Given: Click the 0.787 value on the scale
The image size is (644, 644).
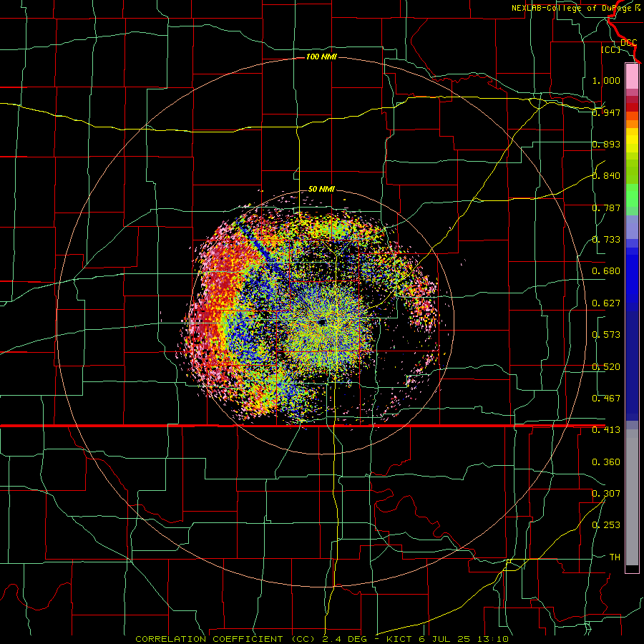Looking at the screenshot, I should click(606, 208).
